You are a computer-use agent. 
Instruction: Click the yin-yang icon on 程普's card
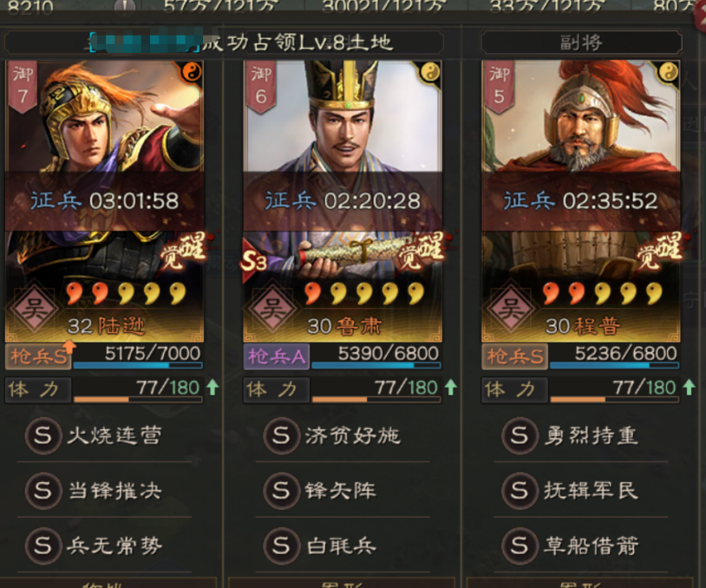669,72
